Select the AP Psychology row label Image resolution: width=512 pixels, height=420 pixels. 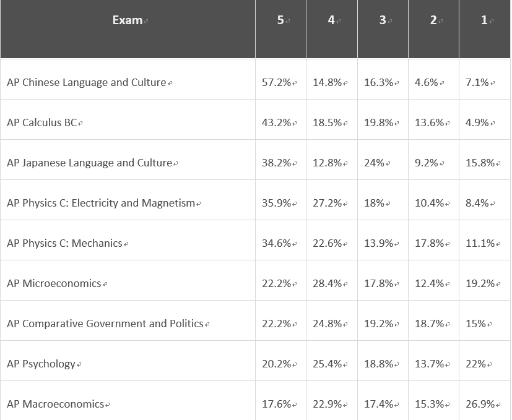click(41, 364)
